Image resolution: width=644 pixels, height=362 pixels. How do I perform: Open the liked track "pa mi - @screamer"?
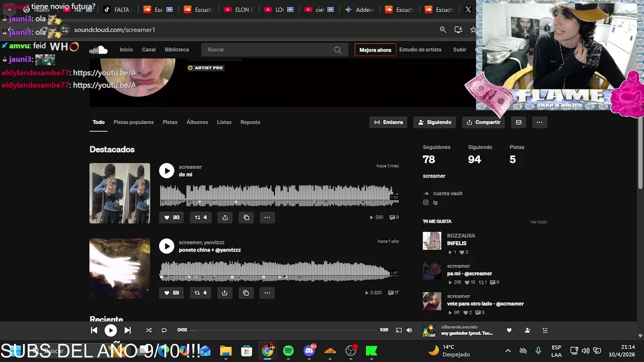(469, 274)
